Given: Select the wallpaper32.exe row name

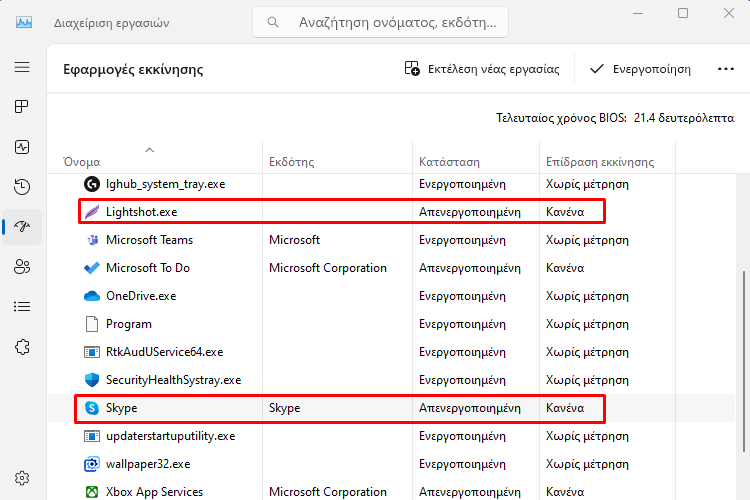Looking at the screenshot, I should [x=148, y=464].
